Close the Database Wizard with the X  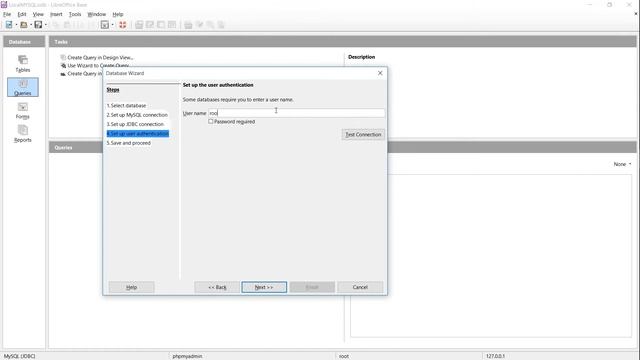click(380, 73)
